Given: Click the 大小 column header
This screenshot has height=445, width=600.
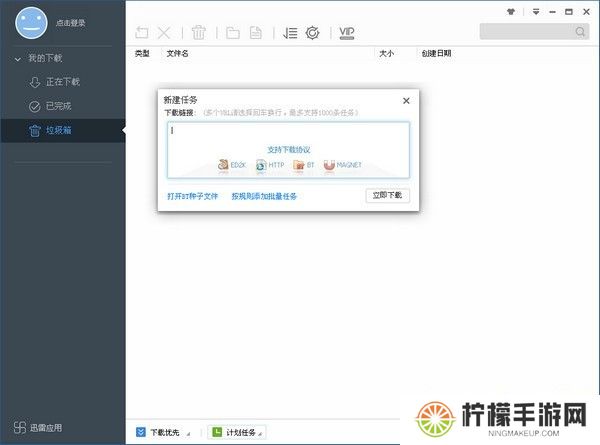Looking at the screenshot, I should (x=386, y=54).
